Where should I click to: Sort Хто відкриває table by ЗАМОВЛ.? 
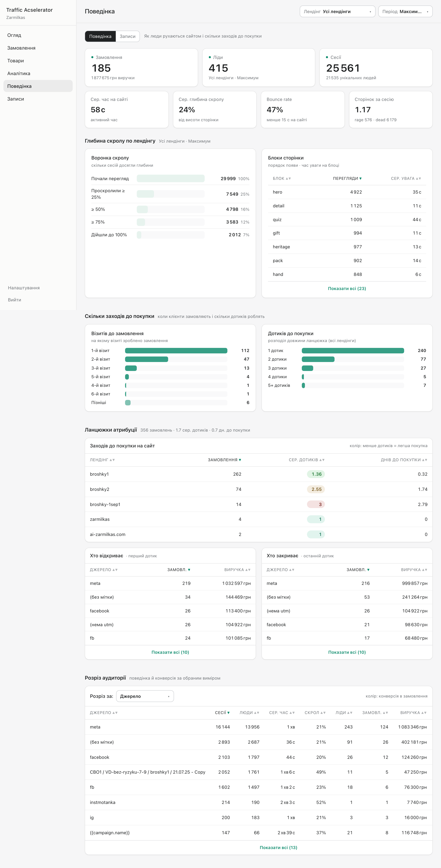[x=179, y=570]
